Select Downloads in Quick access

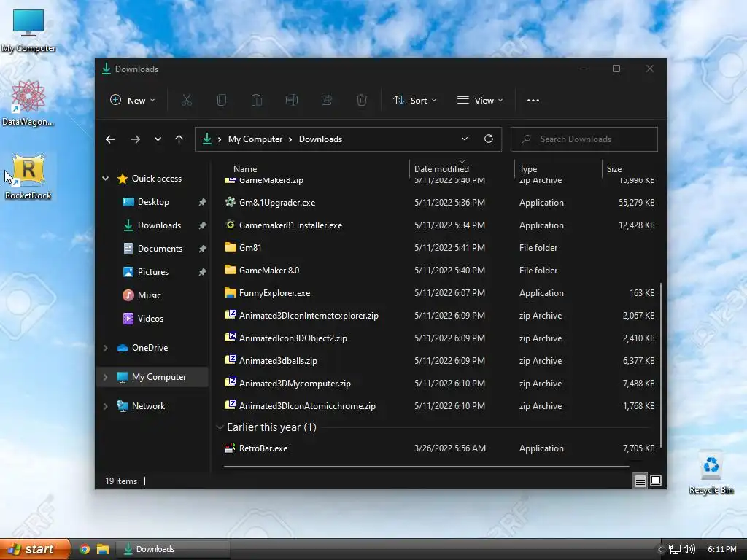159,225
